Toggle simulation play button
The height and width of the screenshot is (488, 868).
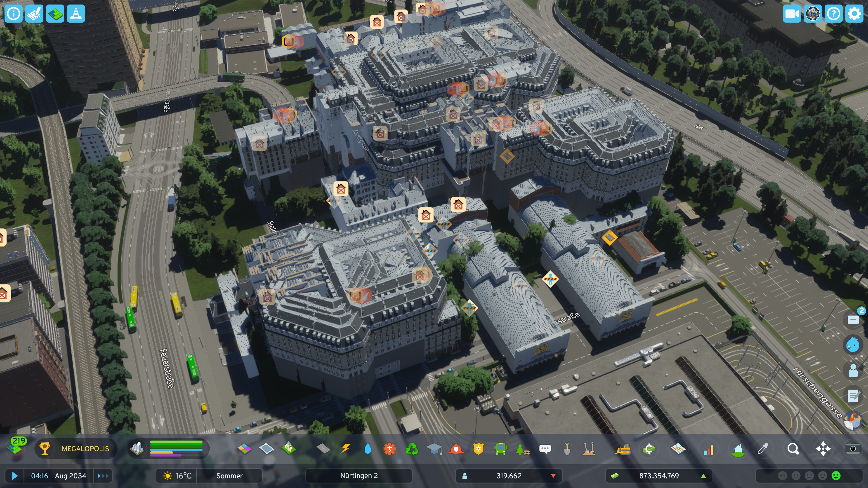pyautogui.click(x=14, y=476)
